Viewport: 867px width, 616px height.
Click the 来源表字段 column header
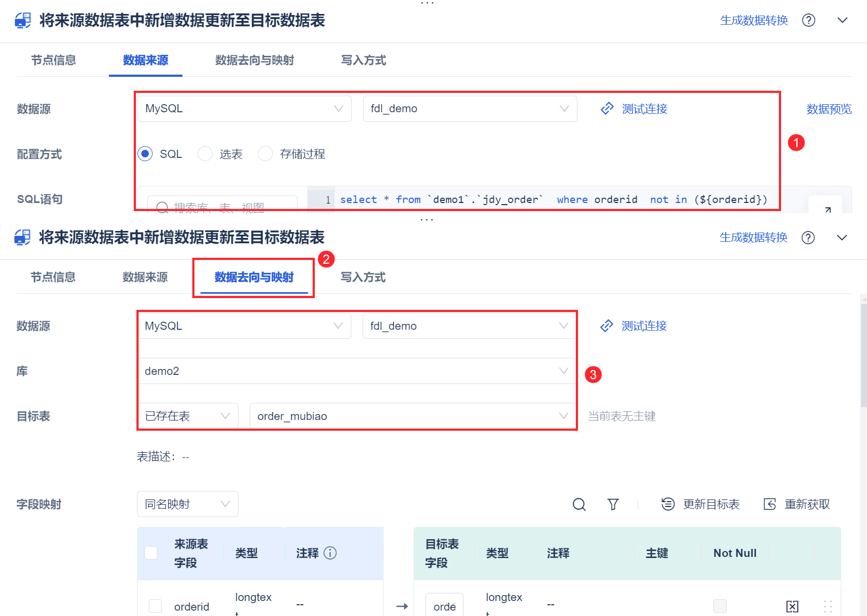[x=191, y=553]
